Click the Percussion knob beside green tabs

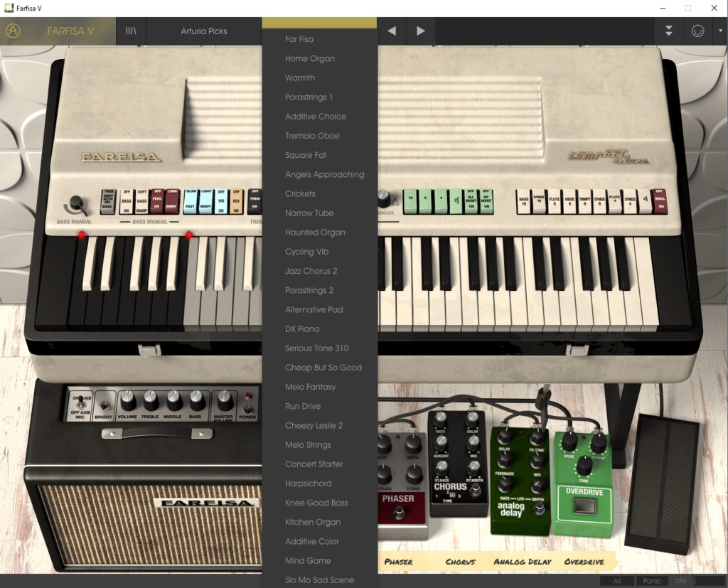pyautogui.click(x=383, y=199)
